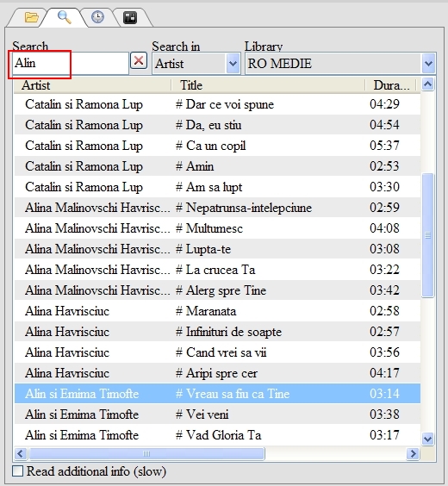The image size is (448, 486).
Task: Click the horizontal scroll left arrow
Action: click(21, 453)
